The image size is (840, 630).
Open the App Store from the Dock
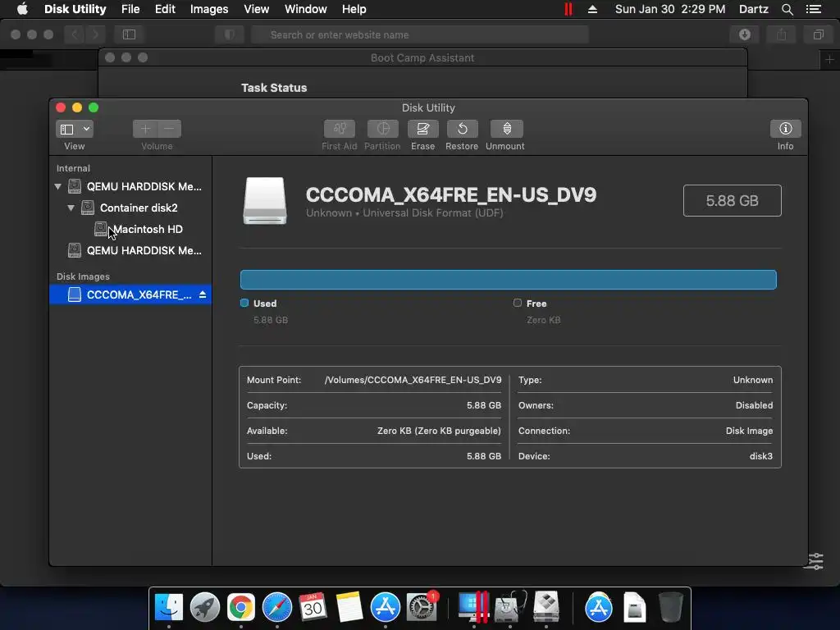386,608
